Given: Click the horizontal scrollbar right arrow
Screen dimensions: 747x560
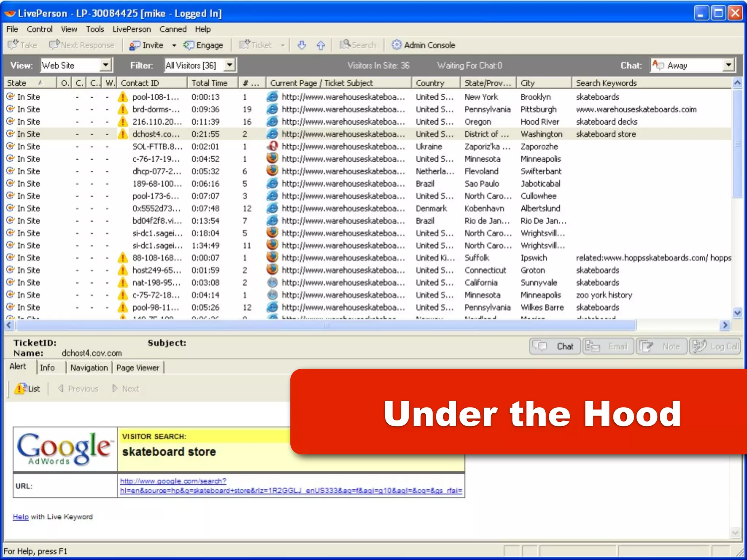Looking at the screenshot, I should (x=725, y=325).
